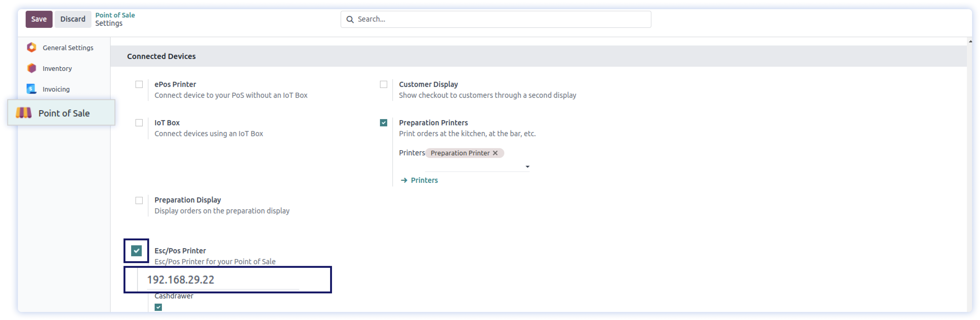Uncheck the Preparation Printers checkbox
Screen dimensions: 980x320
383,123
